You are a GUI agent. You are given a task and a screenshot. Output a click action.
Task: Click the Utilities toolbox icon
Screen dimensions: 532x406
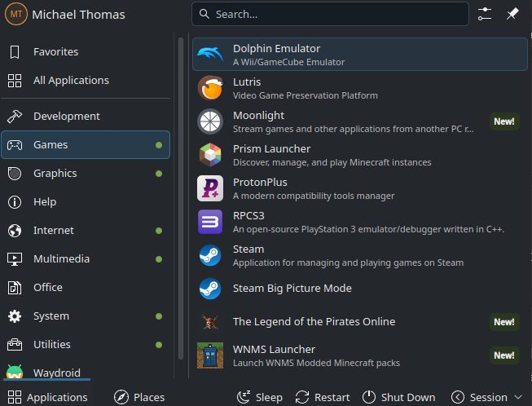point(15,345)
